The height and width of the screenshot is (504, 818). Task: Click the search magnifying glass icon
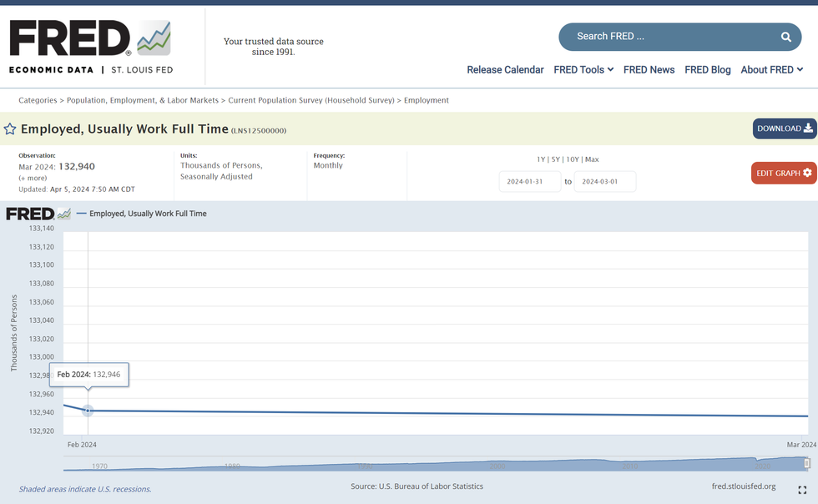[785, 37]
